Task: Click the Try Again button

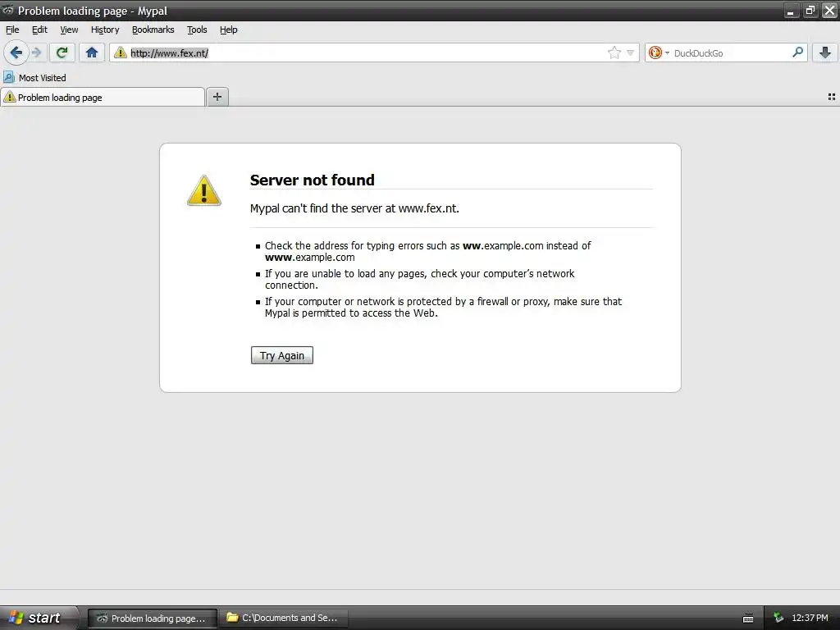Action: (x=282, y=356)
